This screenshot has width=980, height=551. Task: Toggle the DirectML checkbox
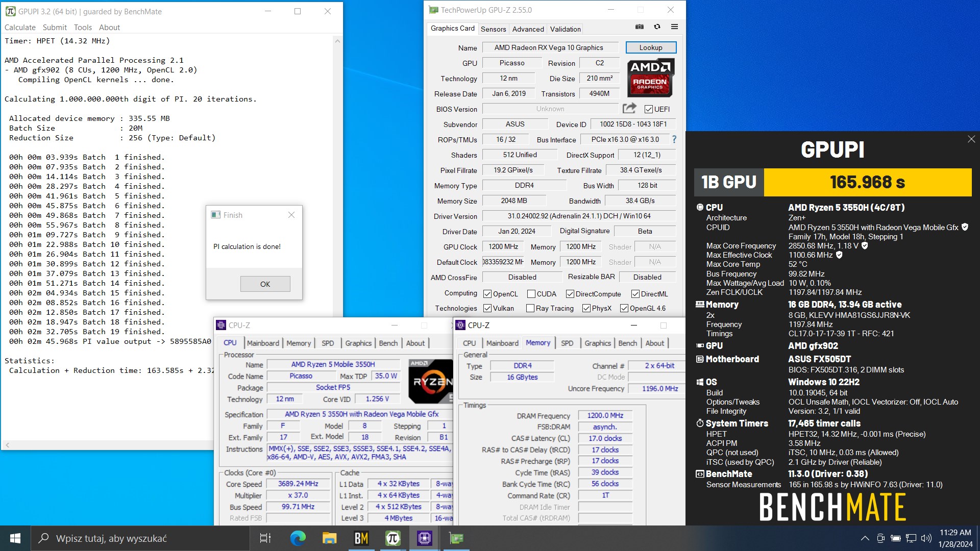point(635,294)
